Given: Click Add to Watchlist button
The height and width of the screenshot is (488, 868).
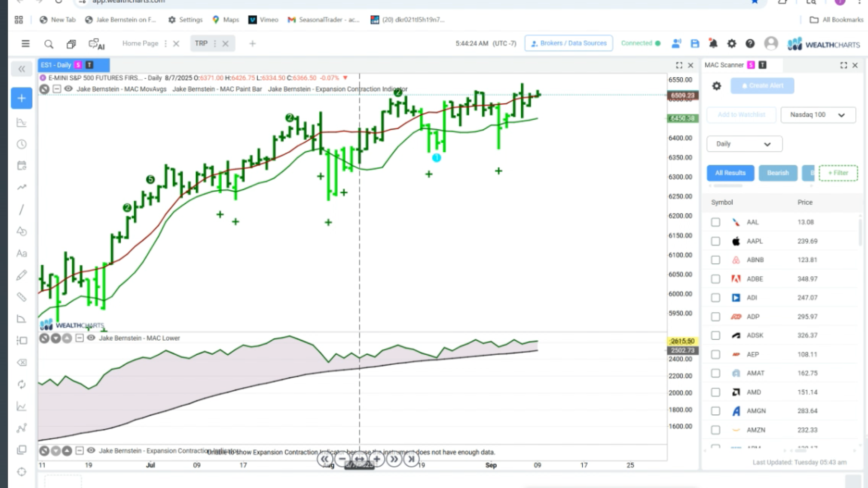Looking at the screenshot, I should [741, 115].
